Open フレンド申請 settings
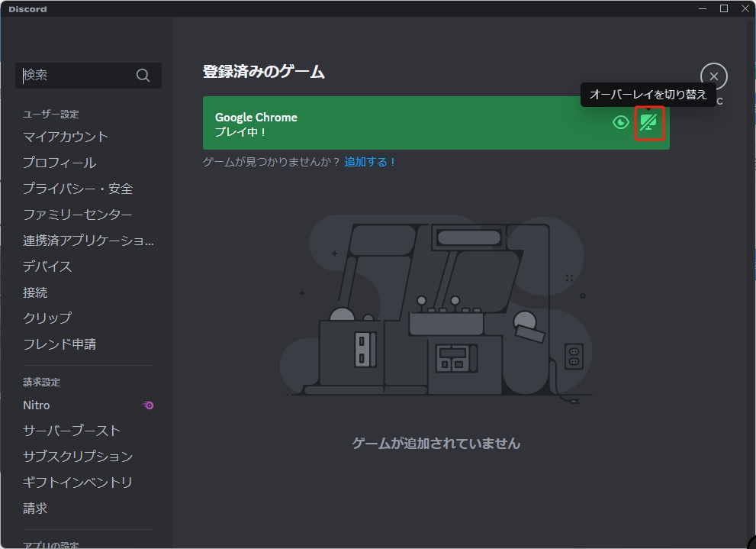The image size is (756, 549). (60, 344)
